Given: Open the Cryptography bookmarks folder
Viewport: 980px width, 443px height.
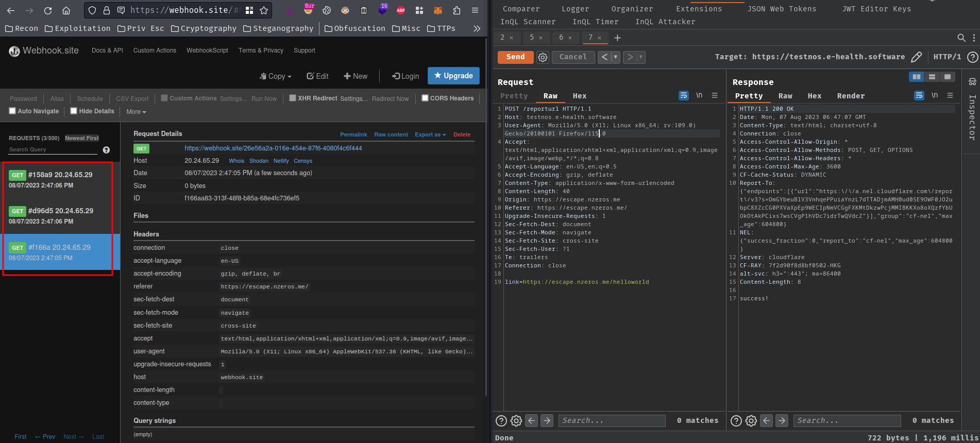Looking at the screenshot, I should pos(204,28).
